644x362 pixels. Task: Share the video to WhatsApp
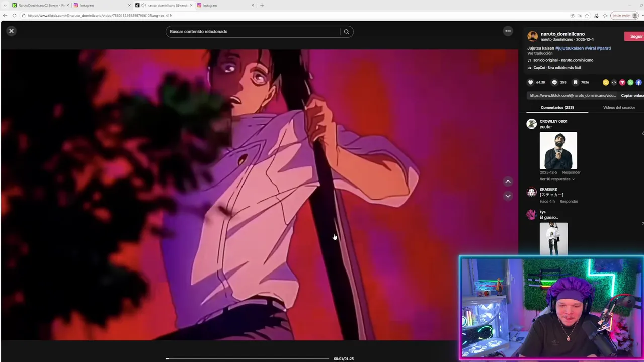point(630,82)
